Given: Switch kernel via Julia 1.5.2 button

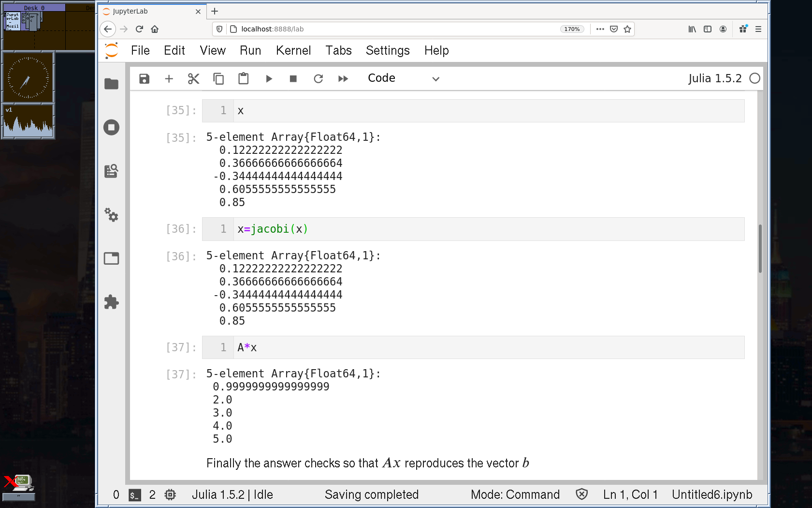Looking at the screenshot, I should point(714,78).
